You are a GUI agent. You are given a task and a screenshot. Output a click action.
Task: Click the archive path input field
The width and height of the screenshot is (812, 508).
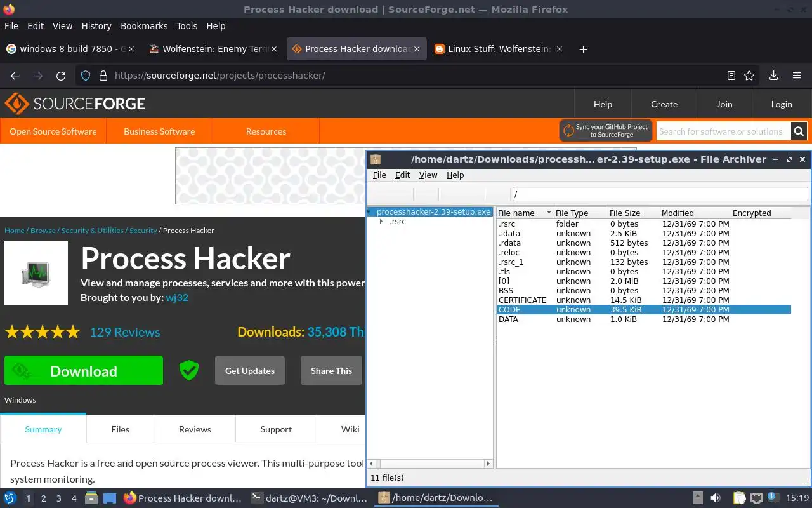(x=660, y=194)
